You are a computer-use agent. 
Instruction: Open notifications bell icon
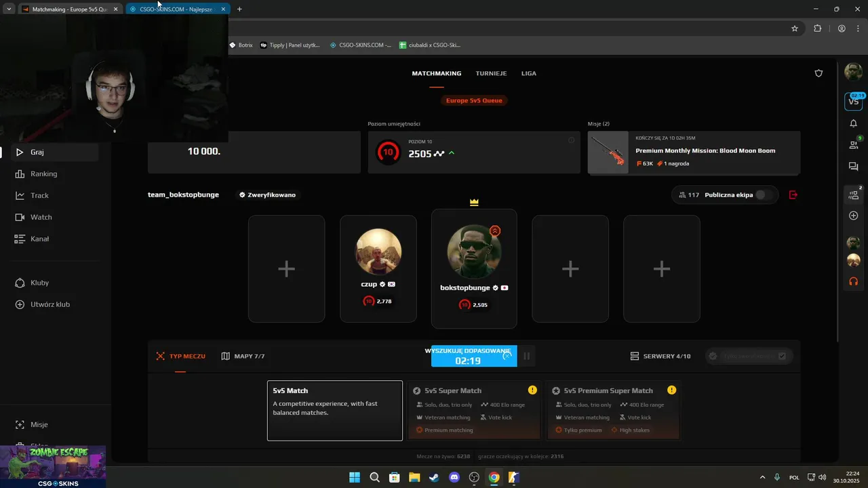[x=853, y=123]
